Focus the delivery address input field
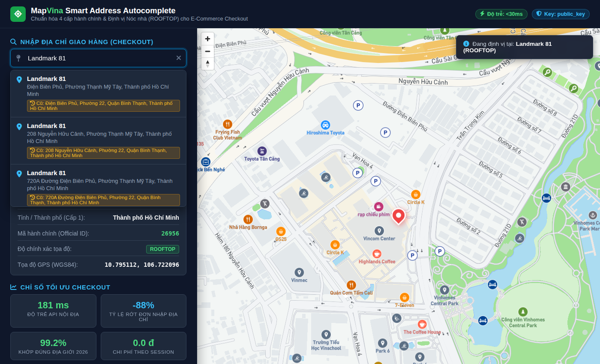The width and height of the screenshot is (600, 364). tap(99, 58)
